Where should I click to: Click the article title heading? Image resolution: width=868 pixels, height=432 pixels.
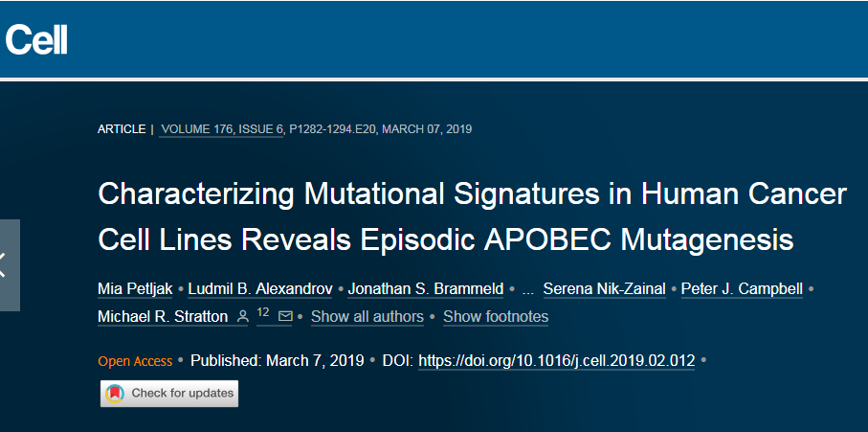472,216
